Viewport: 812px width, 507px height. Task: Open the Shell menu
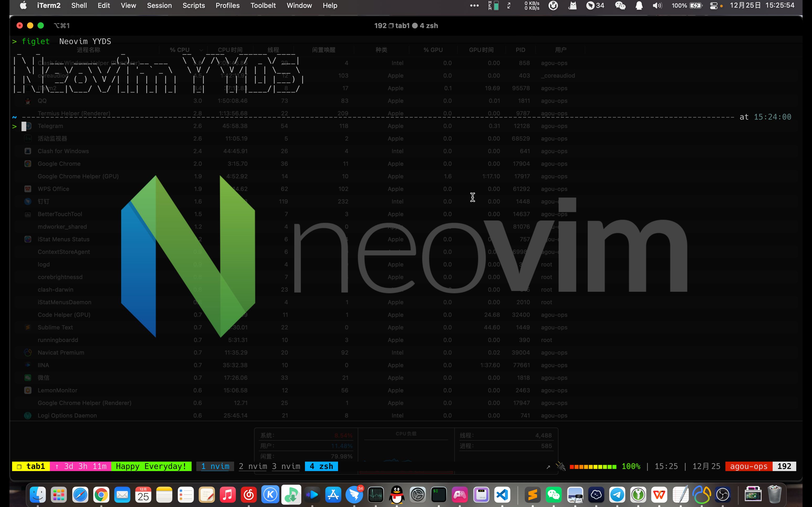click(x=79, y=5)
